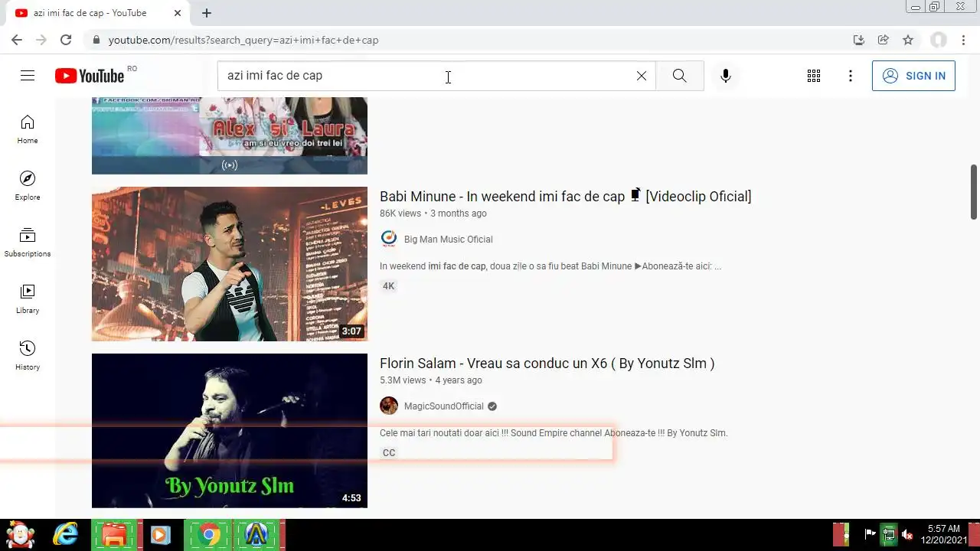The width and height of the screenshot is (980, 551).
Task: Open the YouTube apps grid
Action: tap(814, 76)
